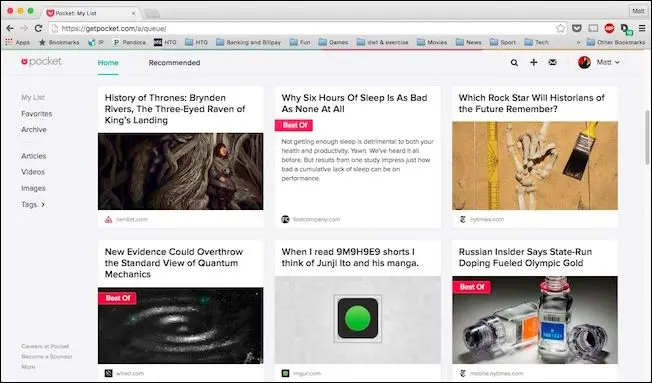Open the HTG bookmarks folder
Image resolution: width=652 pixels, height=383 pixels.
tap(197, 42)
